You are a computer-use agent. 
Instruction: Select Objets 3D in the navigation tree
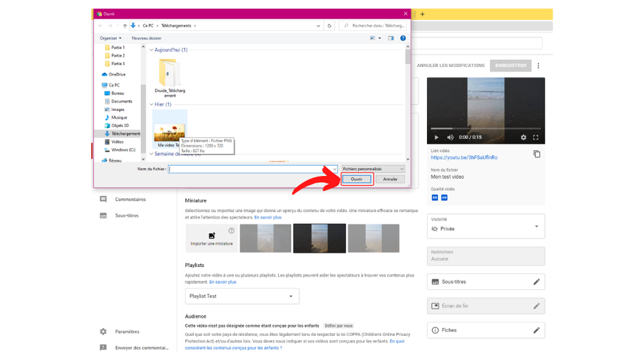point(117,126)
